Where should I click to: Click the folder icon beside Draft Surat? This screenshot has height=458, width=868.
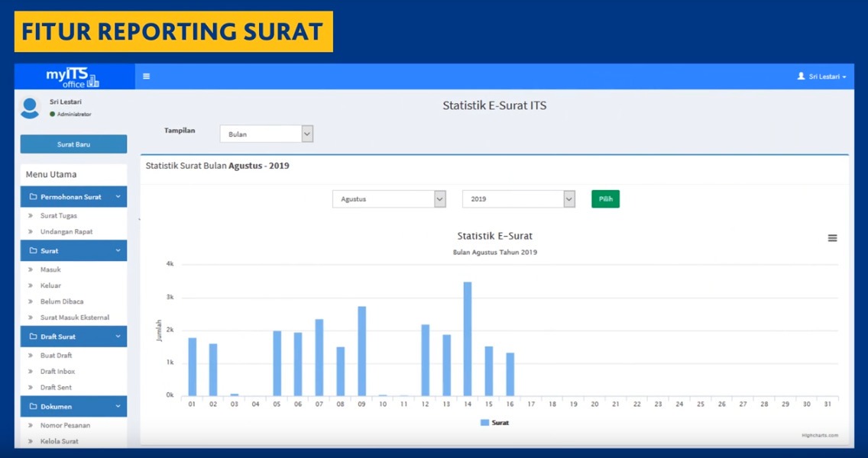(x=33, y=337)
